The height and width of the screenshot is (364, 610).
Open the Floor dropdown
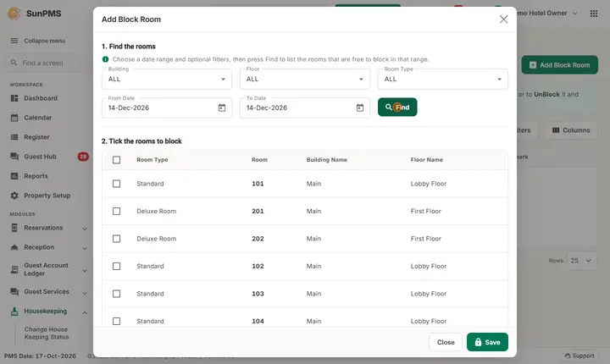(305, 79)
